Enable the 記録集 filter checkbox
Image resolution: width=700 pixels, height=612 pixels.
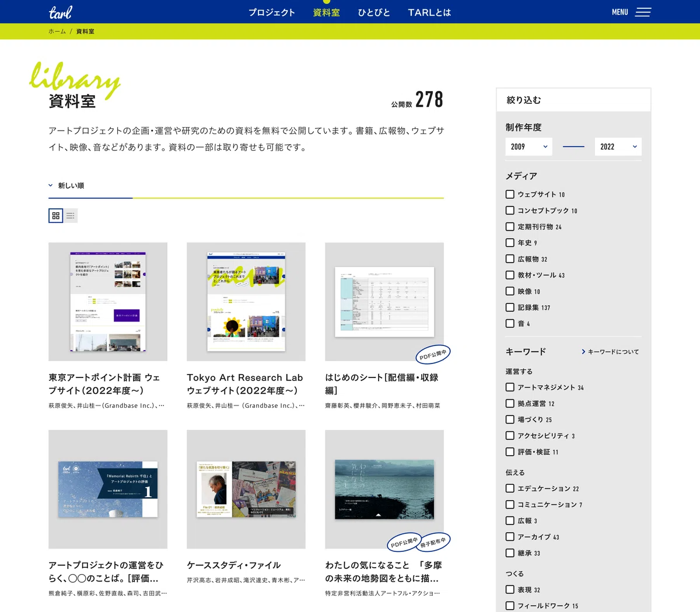(x=510, y=307)
